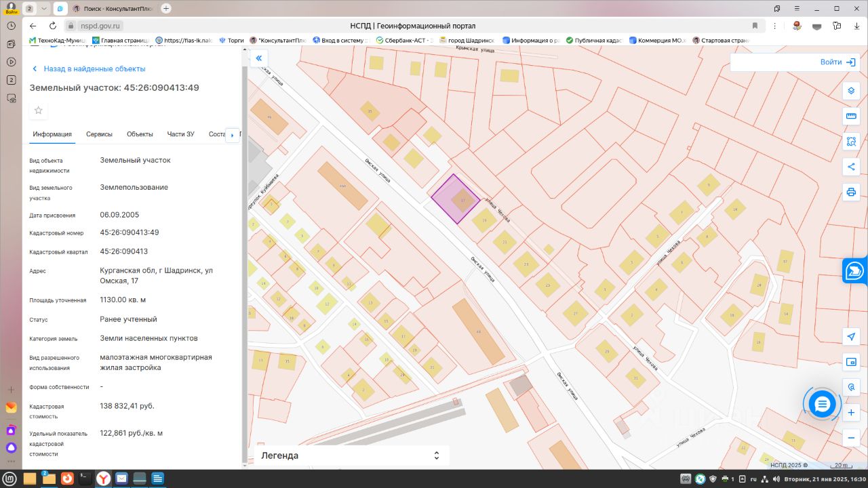Click the highlighted purple land parcel
The width and height of the screenshot is (868, 488).
point(454,199)
